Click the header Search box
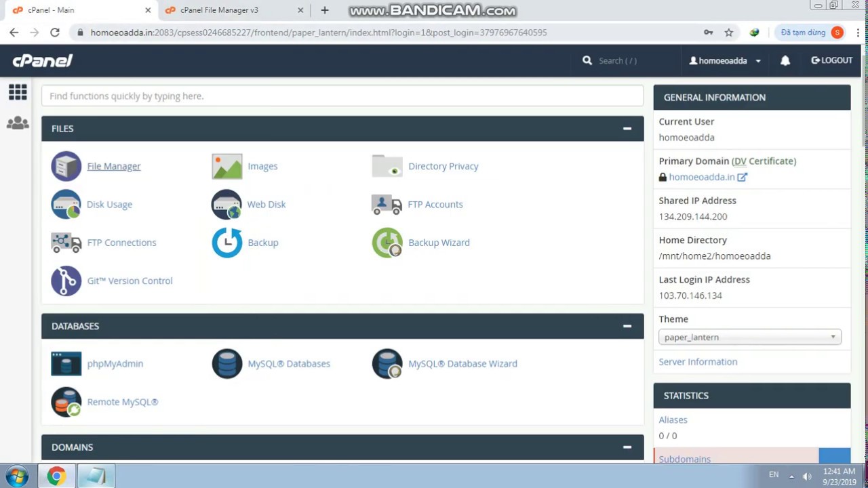This screenshot has width=868, height=488. pos(617,61)
